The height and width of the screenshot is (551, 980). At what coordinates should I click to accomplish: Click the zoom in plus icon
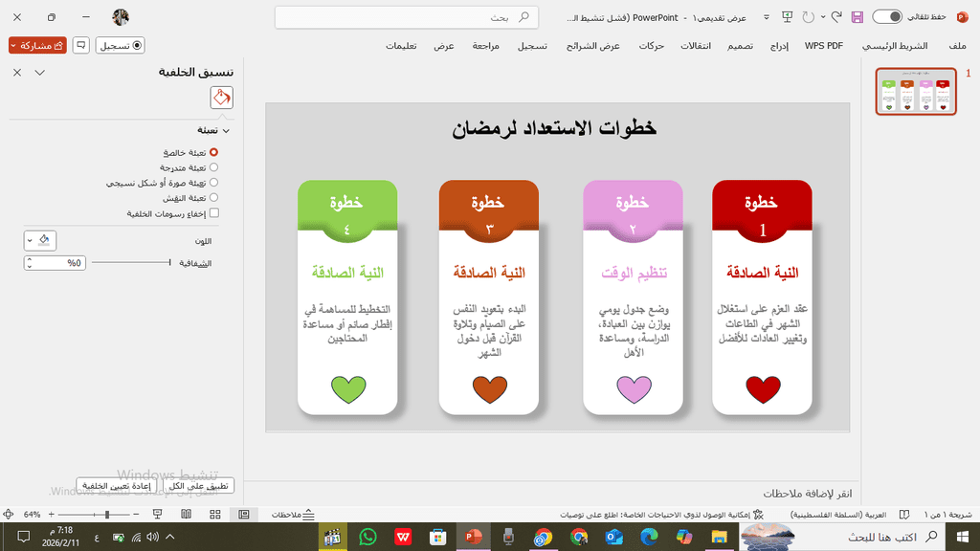click(x=52, y=514)
